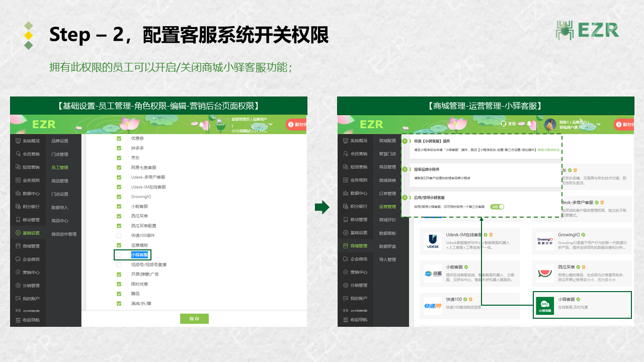
Task: Open 会员营销 icon in role-permissions screenshot sidebar
Action: click(18, 154)
